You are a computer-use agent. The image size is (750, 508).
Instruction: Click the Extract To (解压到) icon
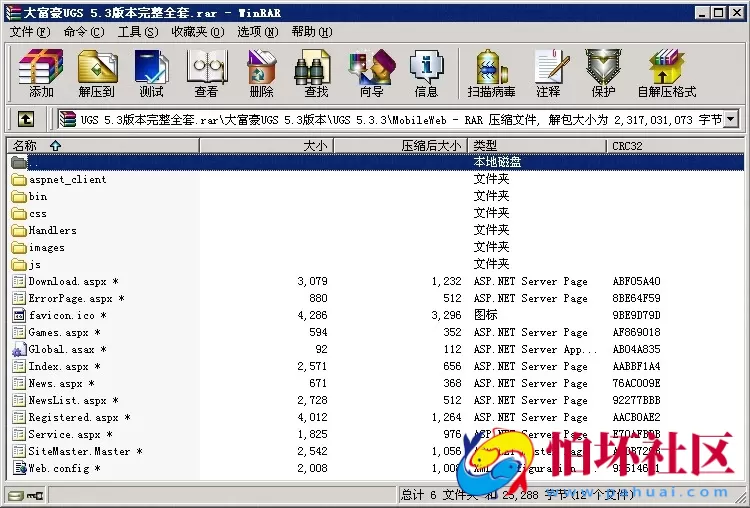pyautogui.click(x=97, y=73)
